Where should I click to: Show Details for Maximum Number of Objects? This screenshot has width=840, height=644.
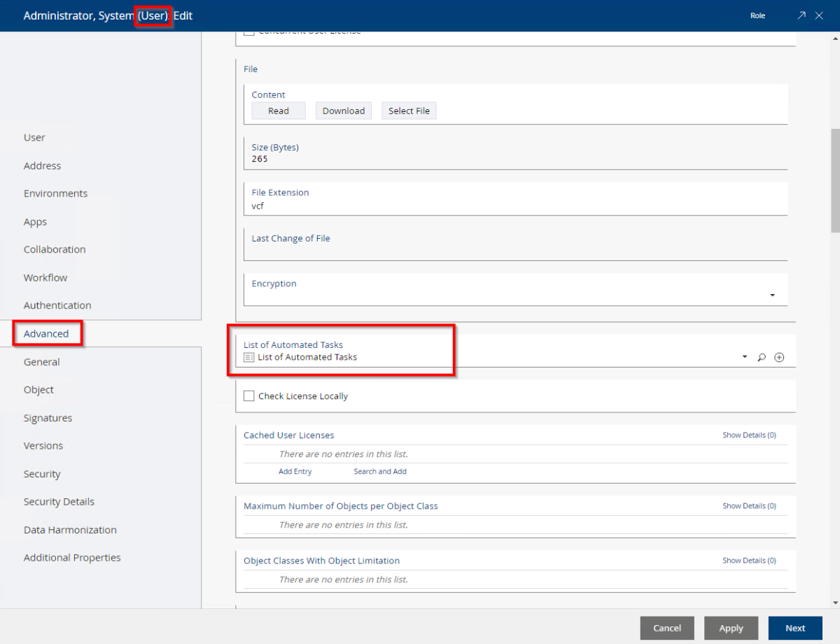point(749,506)
